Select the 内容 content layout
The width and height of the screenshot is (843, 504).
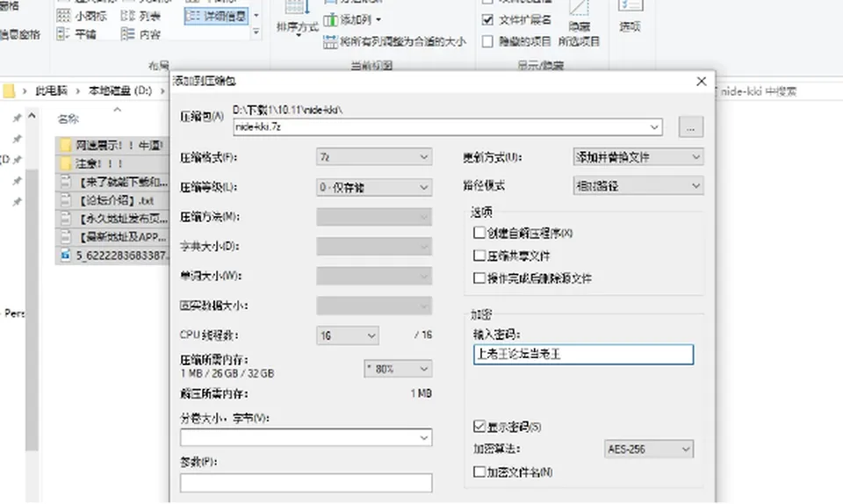tap(140, 34)
